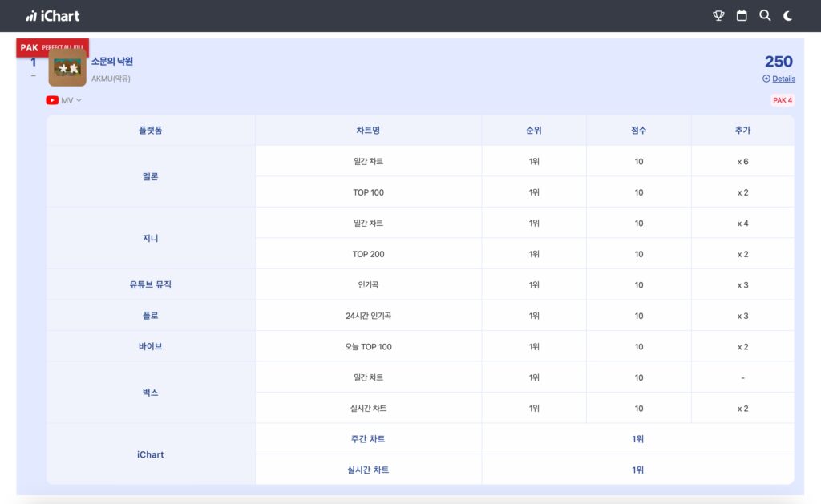Select the 지니 platform cell
Screen dimensions: 821x504
tap(150, 238)
